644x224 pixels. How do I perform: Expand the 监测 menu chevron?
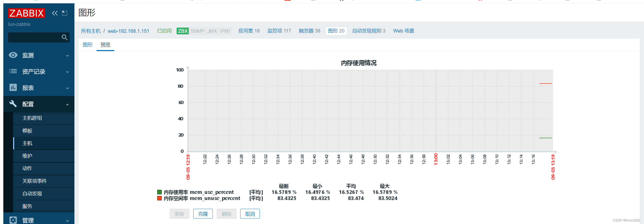67,55
